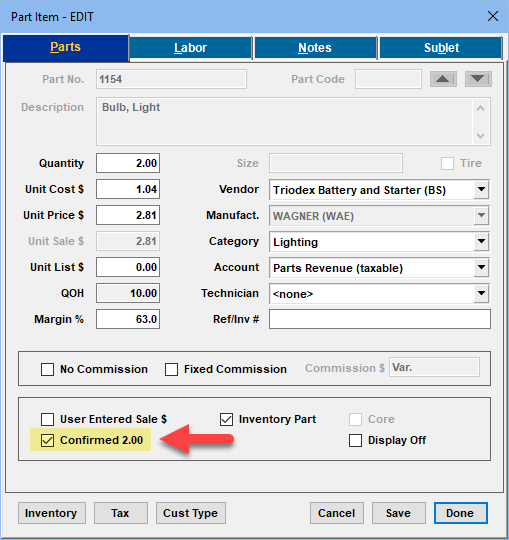Click the Save button

(x=398, y=513)
